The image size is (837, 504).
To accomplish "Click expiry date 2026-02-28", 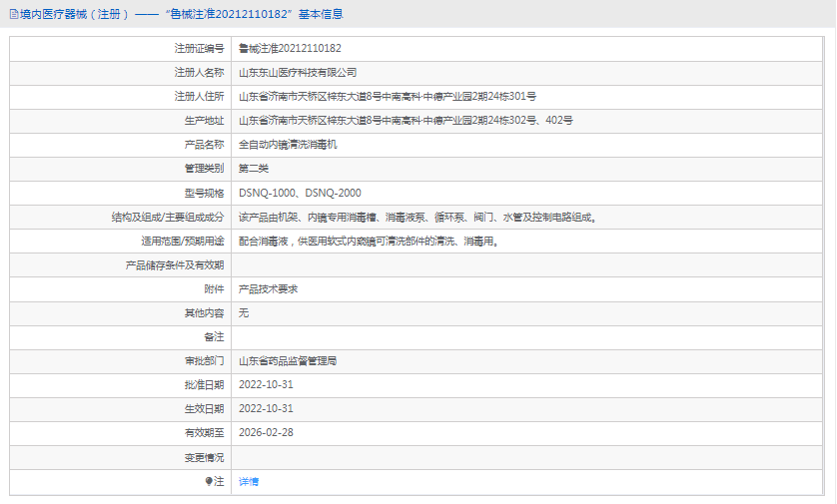I will pyautogui.click(x=266, y=433).
